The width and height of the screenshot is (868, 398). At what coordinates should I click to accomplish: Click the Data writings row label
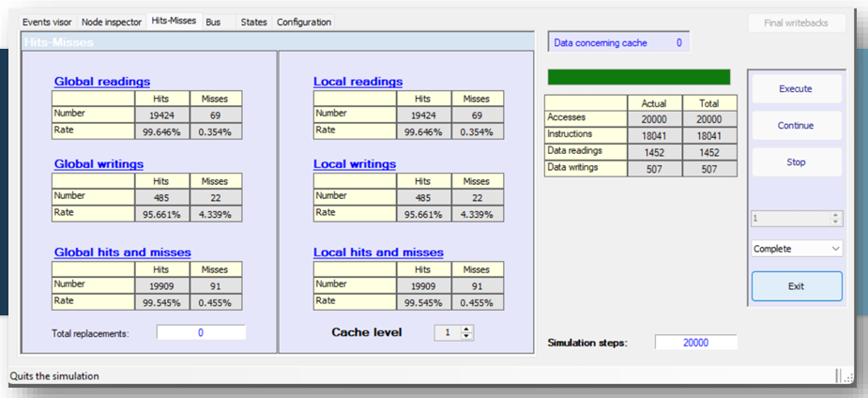[x=586, y=168]
